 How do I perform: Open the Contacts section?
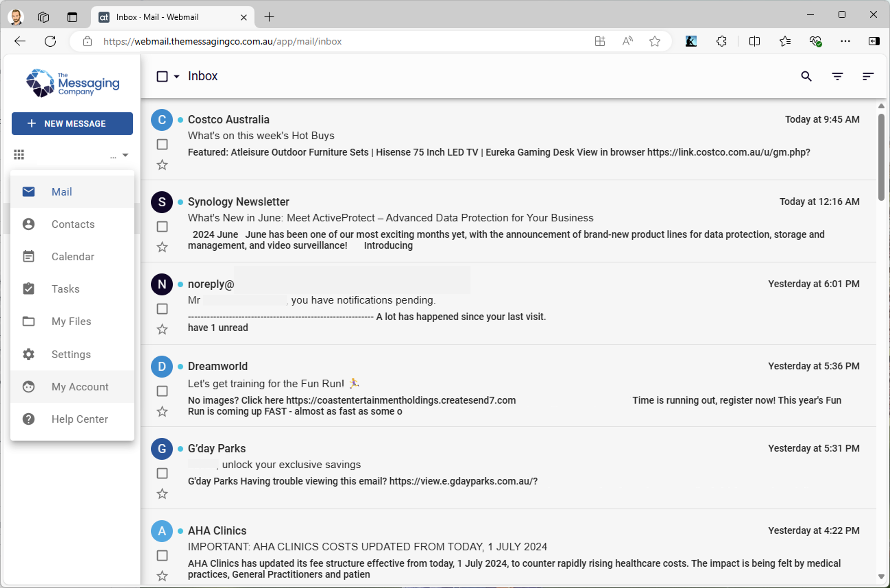coord(73,224)
